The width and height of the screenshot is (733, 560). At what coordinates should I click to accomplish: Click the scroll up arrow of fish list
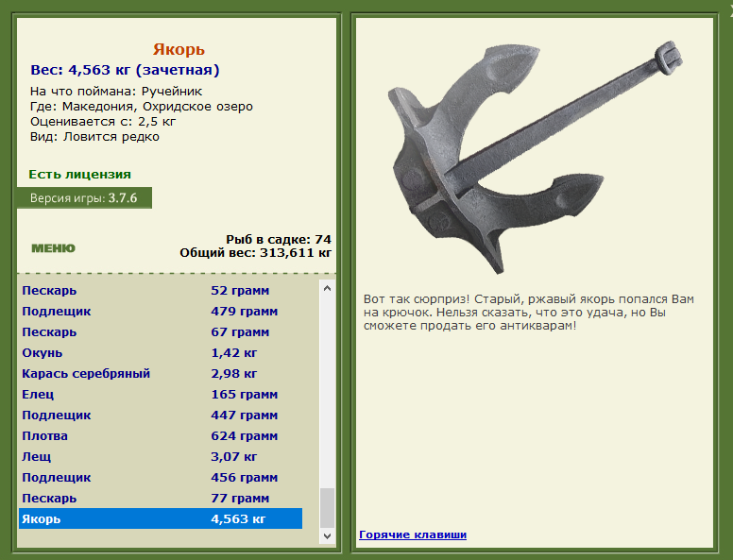coord(327,288)
